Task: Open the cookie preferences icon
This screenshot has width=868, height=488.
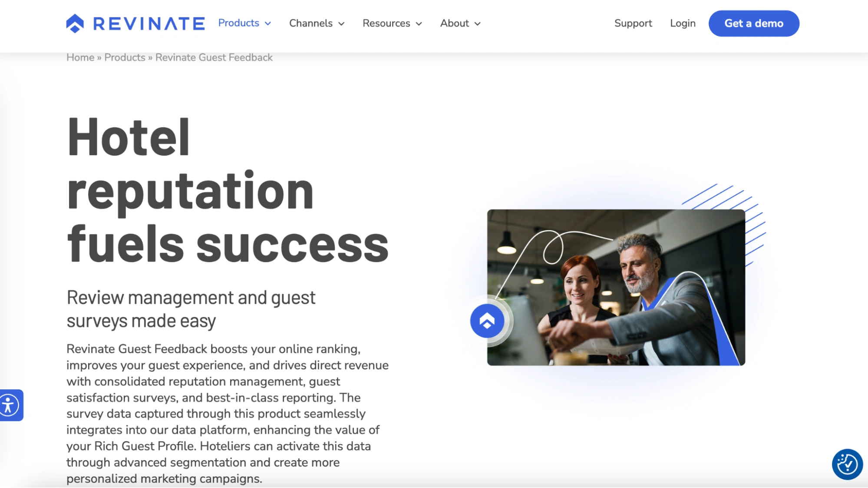Action: point(847,464)
